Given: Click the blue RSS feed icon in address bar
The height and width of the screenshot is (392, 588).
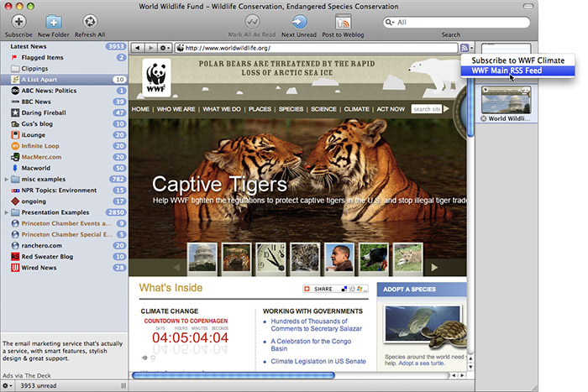Looking at the screenshot, I should [465, 48].
